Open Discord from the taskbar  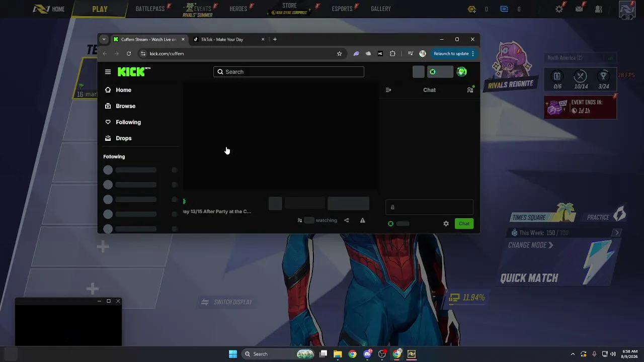click(x=368, y=354)
